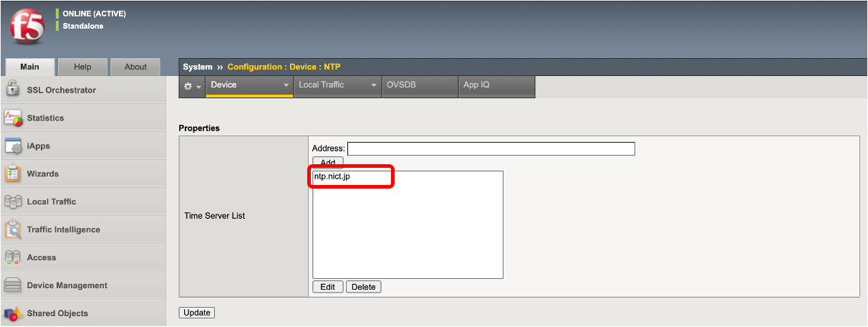
Task: Open the gear settings dropdown menu
Action: coord(192,85)
